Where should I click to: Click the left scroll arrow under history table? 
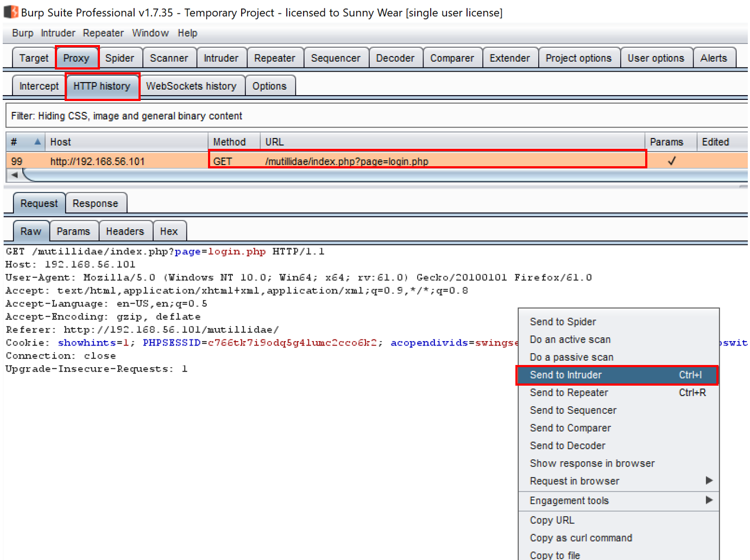click(x=15, y=174)
